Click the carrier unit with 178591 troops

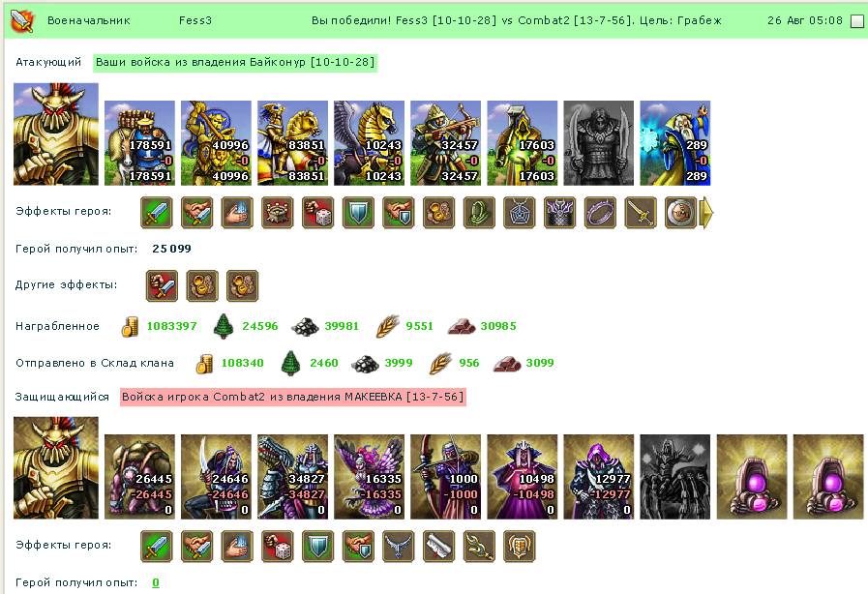[x=139, y=143]
